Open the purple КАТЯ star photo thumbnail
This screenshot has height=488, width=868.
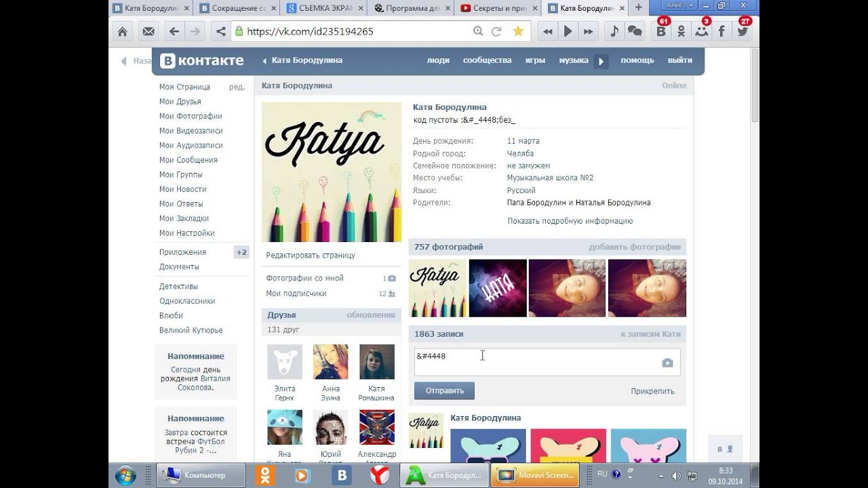click(x=498, y=288)
